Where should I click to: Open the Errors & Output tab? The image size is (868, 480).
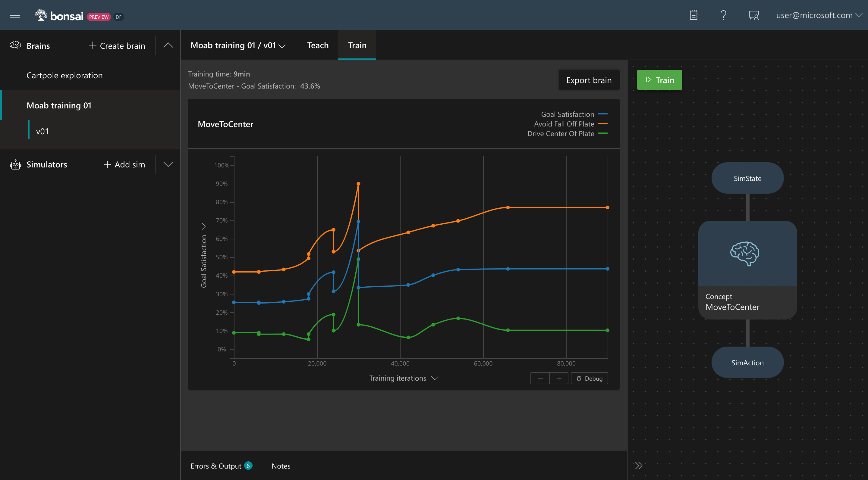point(221,466)
